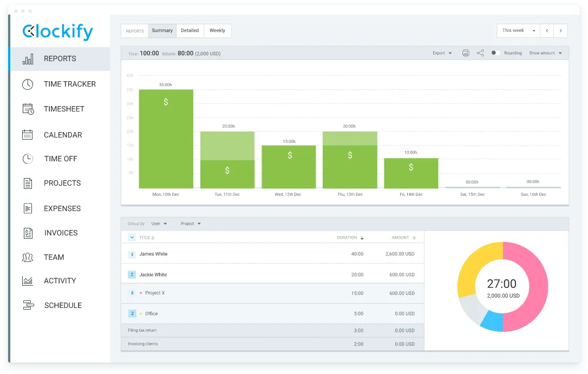Click the Time Tracker clock icon
Image resolution: width=588 pixels, height=374 pixels.
click(28, 84)
